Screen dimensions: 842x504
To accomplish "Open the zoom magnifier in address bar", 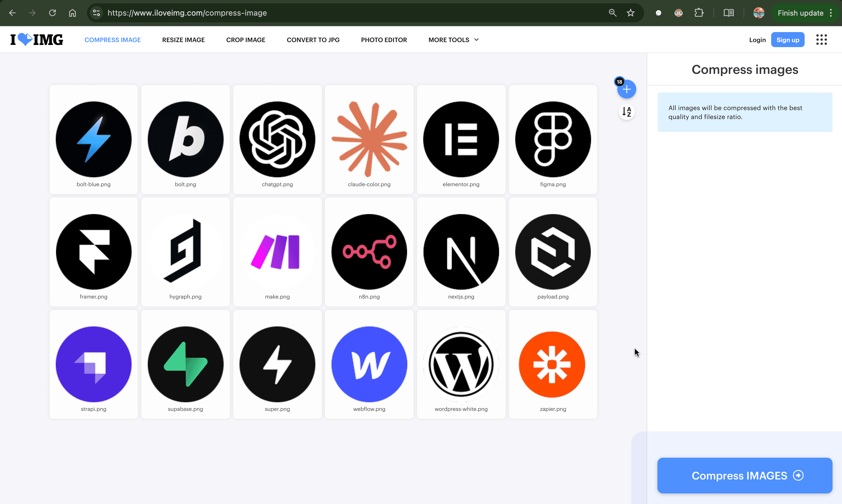I will tap(612, 13).
